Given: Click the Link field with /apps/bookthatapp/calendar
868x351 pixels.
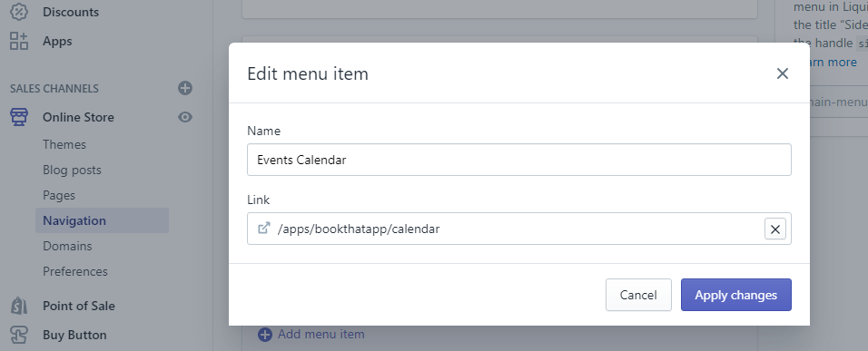Looking at the screenshot, I should pos(519,229).
